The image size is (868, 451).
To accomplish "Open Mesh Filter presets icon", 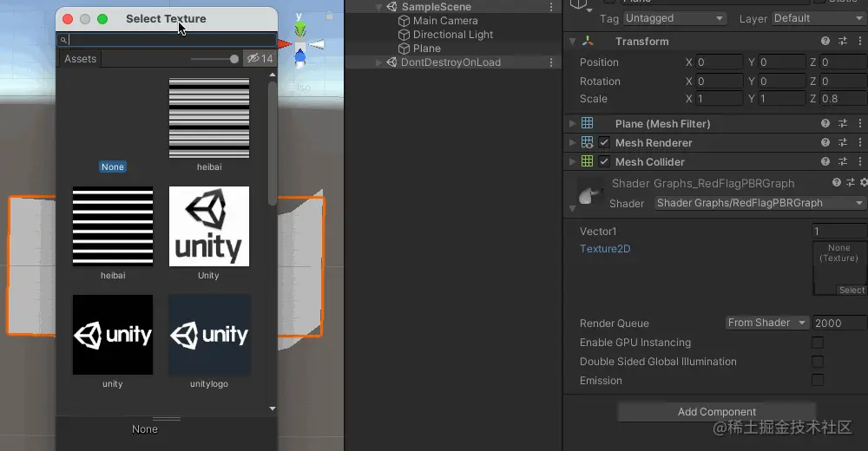I will click(x=843, y=123).
